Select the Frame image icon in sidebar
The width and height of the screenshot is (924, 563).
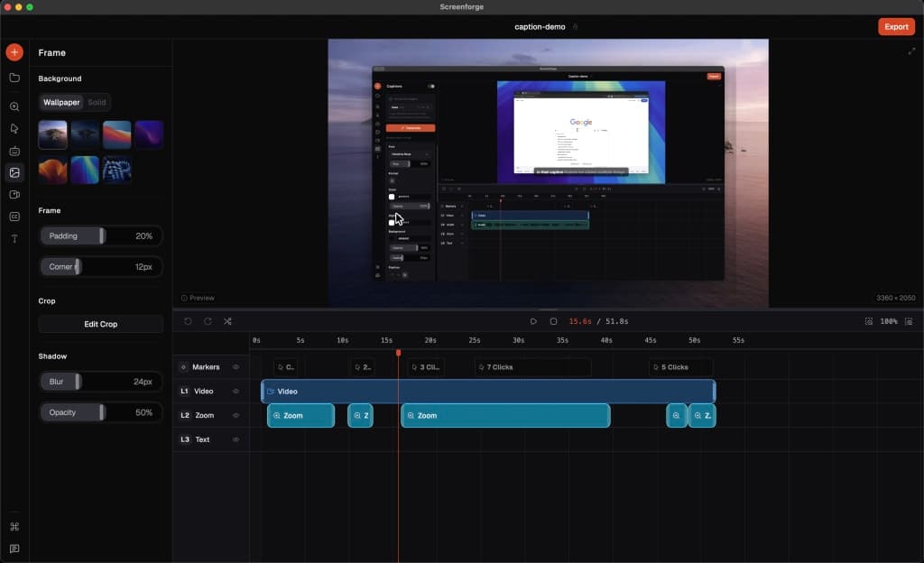[14, 172]
